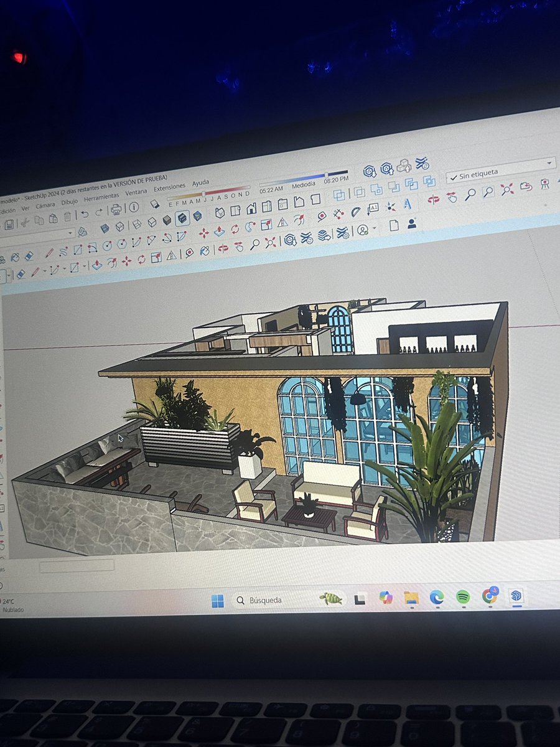Image resolution: width=560 pixels, height=747 pixels.
Task: Select the Push/Pull tool icon
Action: (219, 231)
